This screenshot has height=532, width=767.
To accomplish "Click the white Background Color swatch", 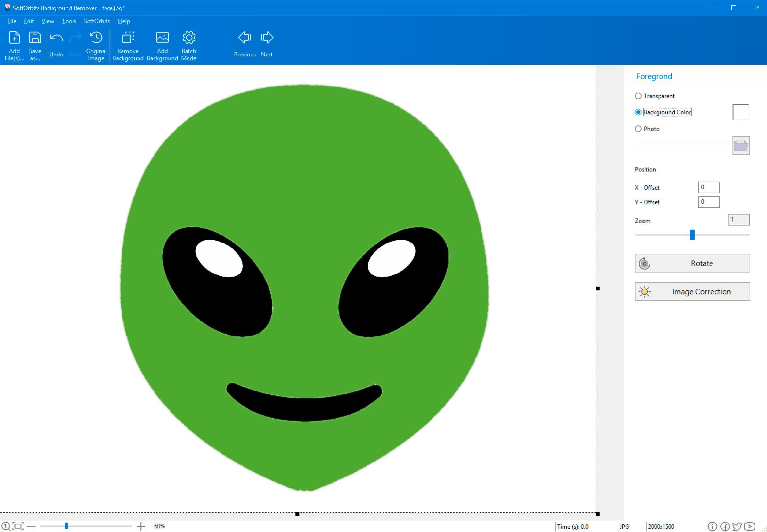I will 741,112.
